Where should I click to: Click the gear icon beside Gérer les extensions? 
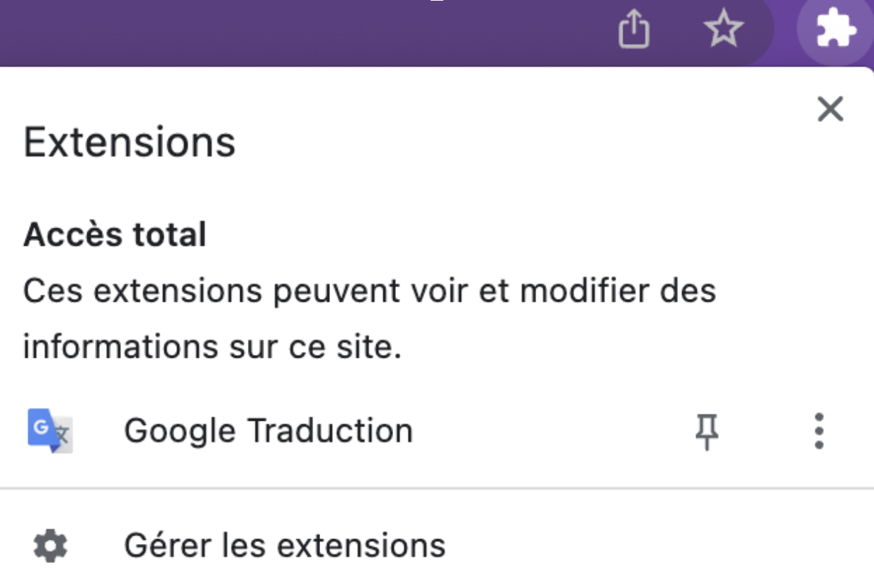[x=50, y=545]
